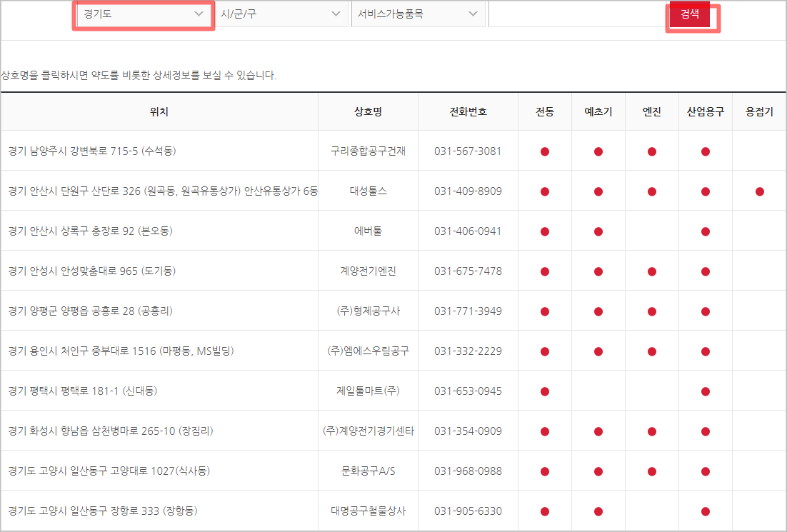787x532 pixels.
Task: Click 산업용구 red dot for (주)형제공구사
Action: pyautogui.click(x=705, y=311)
